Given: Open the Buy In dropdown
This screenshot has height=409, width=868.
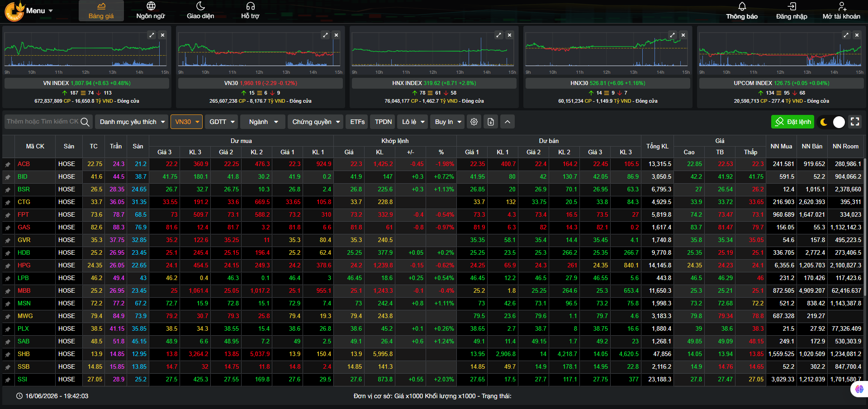Looking at the screenshot, I should [447, 122].
